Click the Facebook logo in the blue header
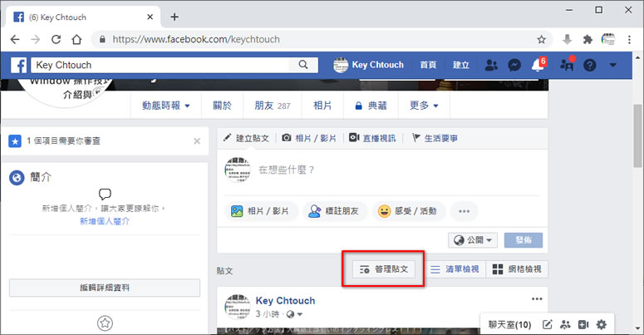The width and height of the screenshot is (644, 335). (x=19, y=65)
